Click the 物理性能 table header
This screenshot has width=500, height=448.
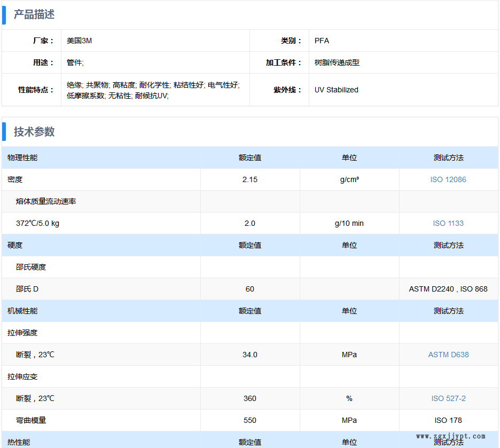click(x=22, y=158)
